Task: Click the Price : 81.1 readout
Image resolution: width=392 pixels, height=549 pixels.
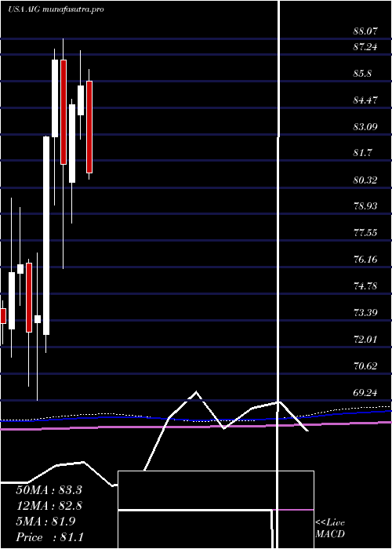Action: [49, 537]
